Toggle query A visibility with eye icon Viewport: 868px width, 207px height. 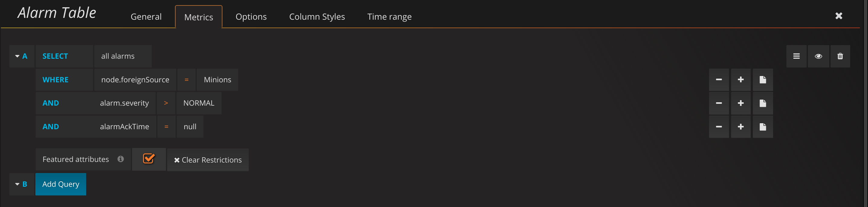pyautogui.click(x=818, y=56)
